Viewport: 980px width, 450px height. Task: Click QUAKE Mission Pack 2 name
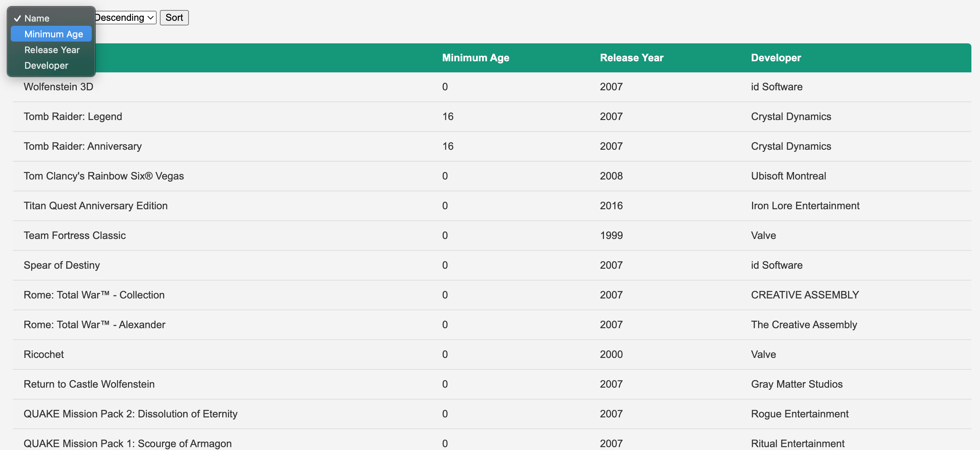pyautogui.click(x=130, y=413)
